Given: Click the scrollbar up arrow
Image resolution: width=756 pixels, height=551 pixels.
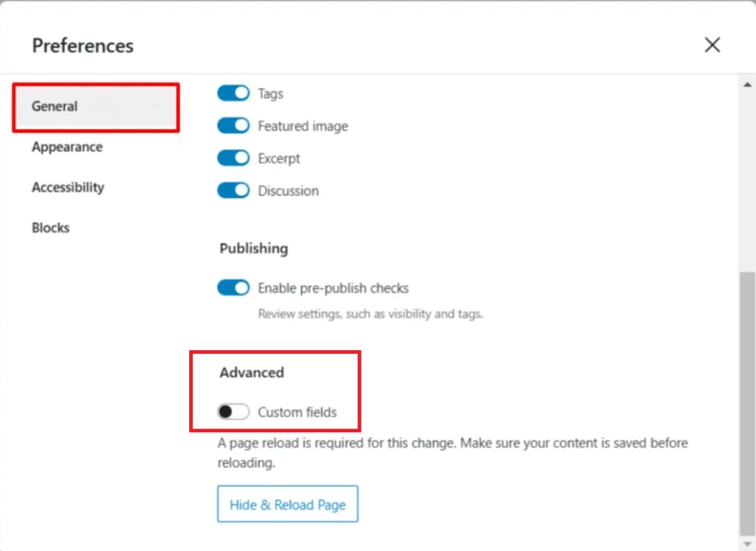Looking at the screenshot, I should pyautogui.click(x=747, y=84).
